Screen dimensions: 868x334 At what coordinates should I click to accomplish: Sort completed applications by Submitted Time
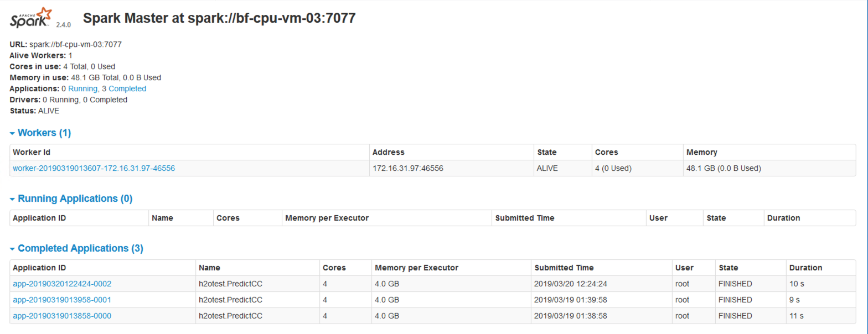(x=564, y=268)
